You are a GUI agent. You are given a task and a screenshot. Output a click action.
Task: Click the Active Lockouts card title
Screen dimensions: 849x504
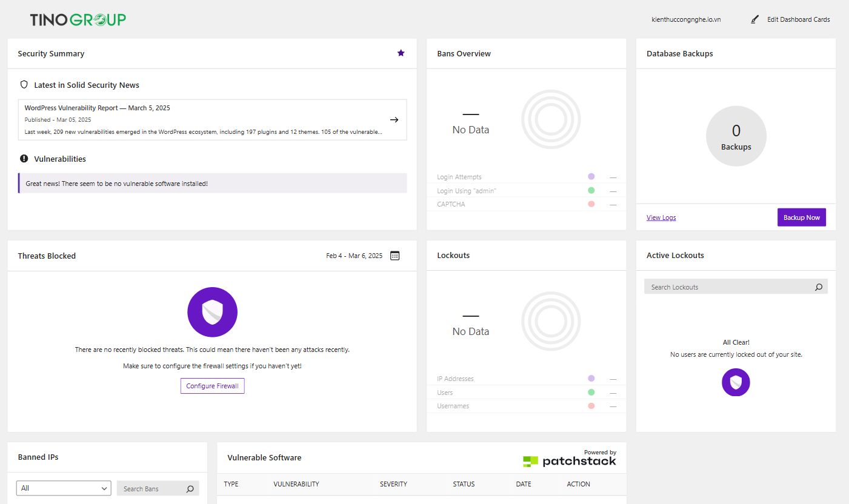point(675,255)
